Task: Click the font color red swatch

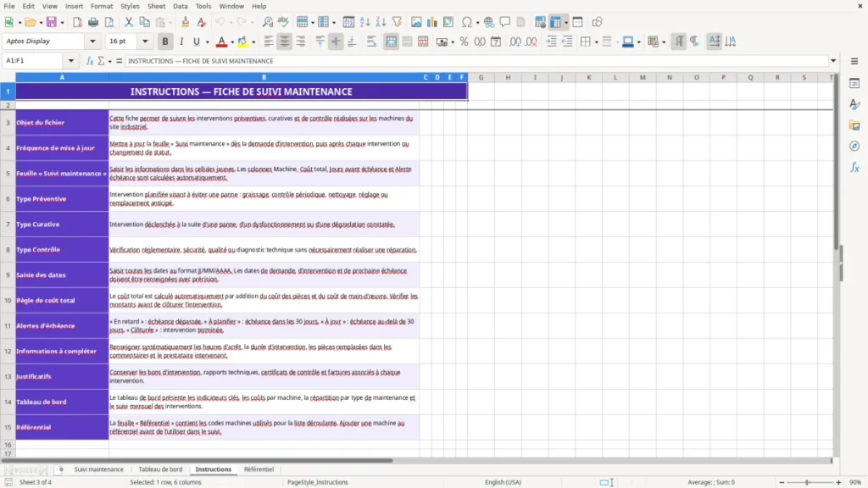Action: 221,42
